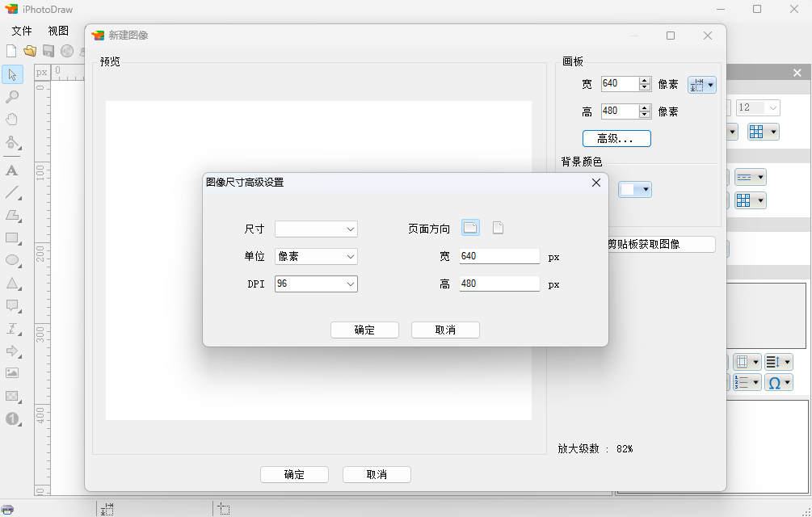Expand the 单位 unit dropdown showing 像素
This screenshot has width=812, height=517.
[316, 256]
